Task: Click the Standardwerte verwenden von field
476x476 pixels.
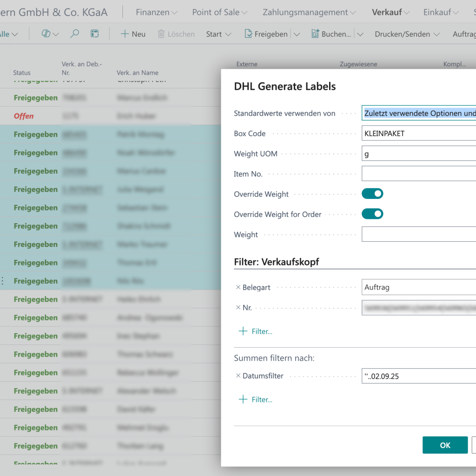Action: (x=419, y=113)
